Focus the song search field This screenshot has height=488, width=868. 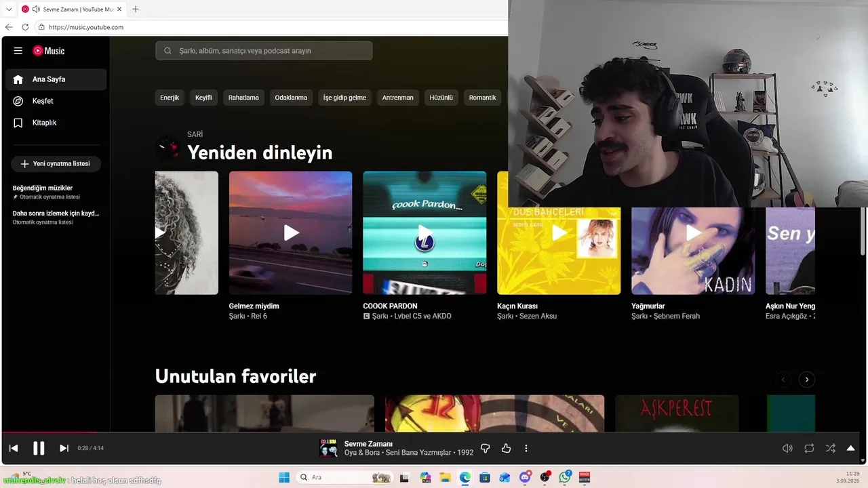(x=264, y=51)
